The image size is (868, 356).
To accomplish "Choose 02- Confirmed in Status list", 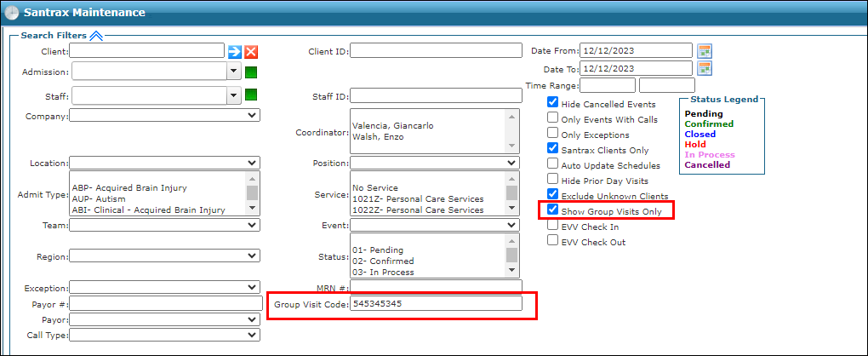I will click(383, 261).
